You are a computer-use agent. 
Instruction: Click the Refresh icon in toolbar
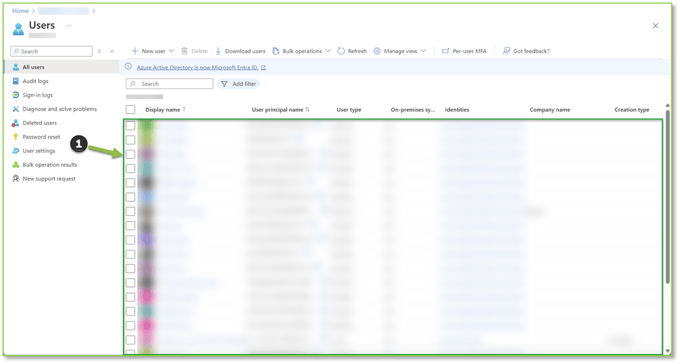[x=341, y=51]
